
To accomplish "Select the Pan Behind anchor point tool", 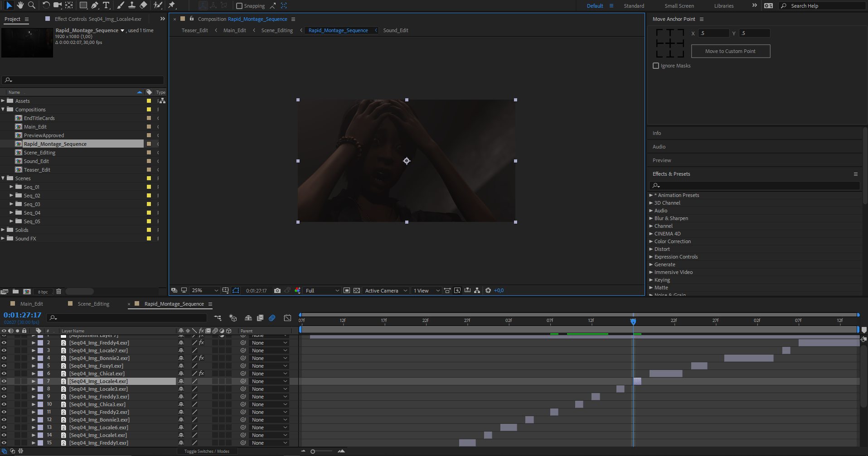I will coord(69,5).
